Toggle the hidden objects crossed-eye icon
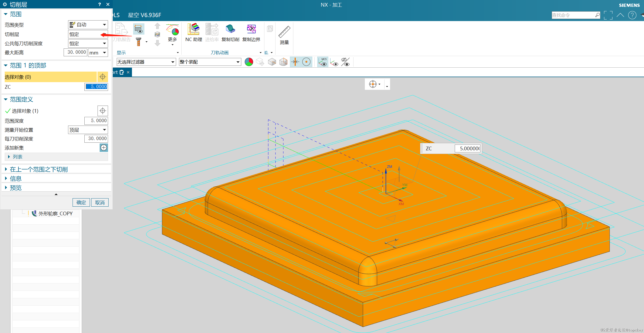This screenshot has height=333, width=644. click(345, 62)
